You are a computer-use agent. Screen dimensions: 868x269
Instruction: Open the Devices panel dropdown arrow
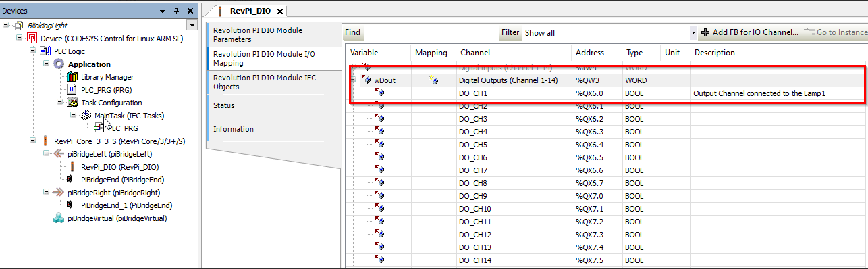coord(163,11)
